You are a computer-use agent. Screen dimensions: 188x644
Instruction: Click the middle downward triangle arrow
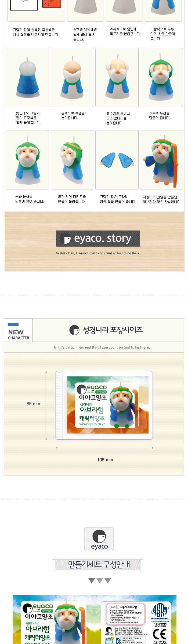pyautogui.click(x=100, y=581)
